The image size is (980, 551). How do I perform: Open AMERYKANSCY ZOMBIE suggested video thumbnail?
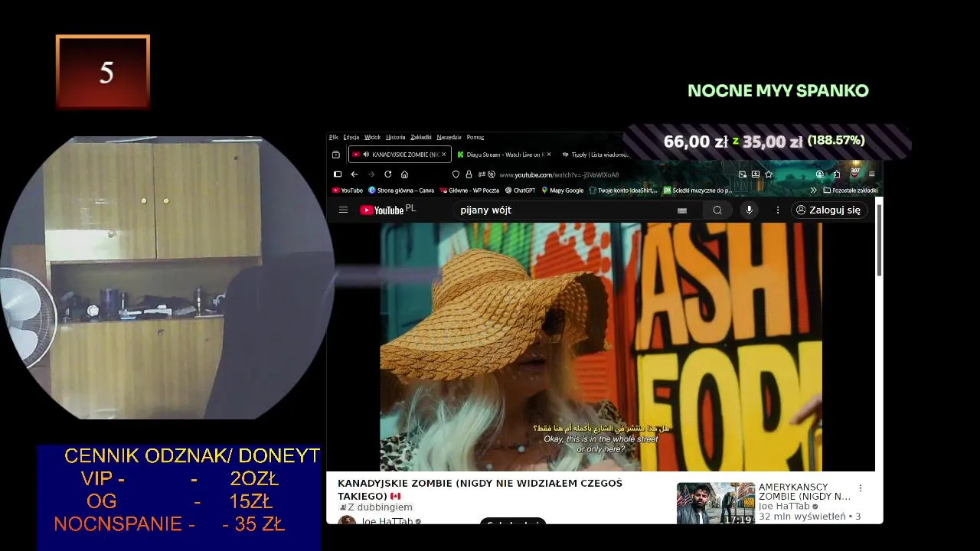click(x=716, y=503)
